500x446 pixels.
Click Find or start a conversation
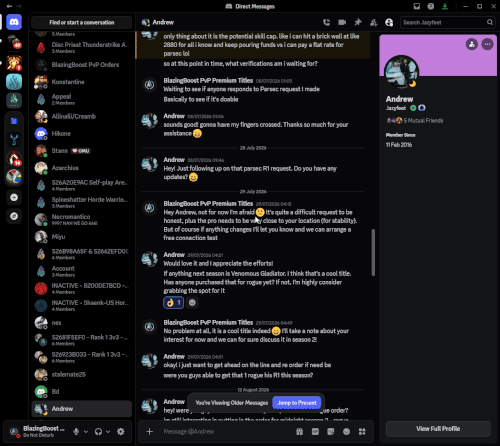82,22
